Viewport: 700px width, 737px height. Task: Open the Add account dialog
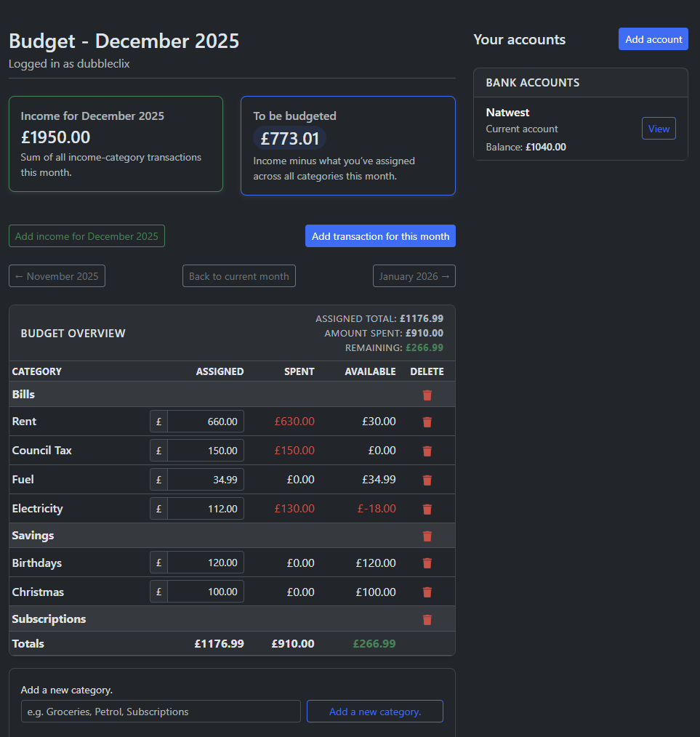tap(653, 39)
